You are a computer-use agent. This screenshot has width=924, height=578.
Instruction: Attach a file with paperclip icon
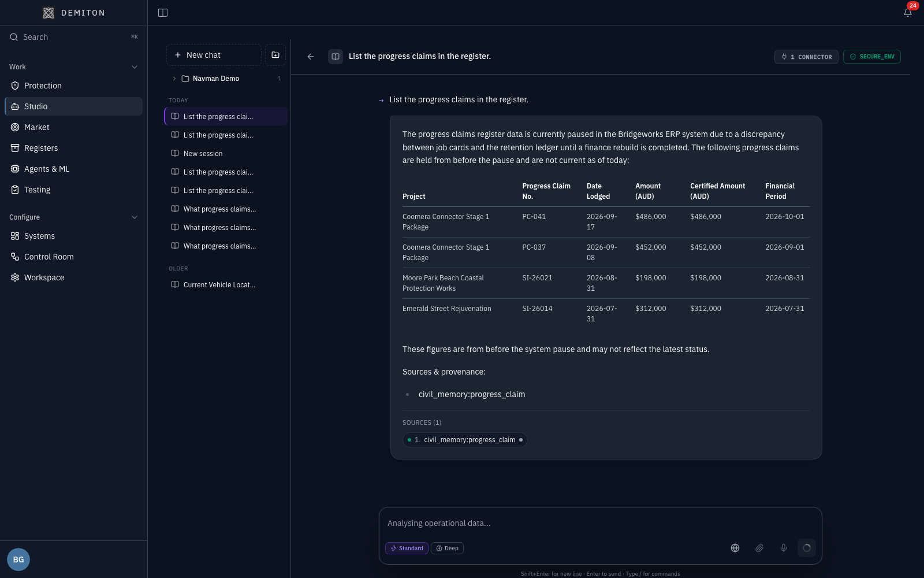[759, 548]
